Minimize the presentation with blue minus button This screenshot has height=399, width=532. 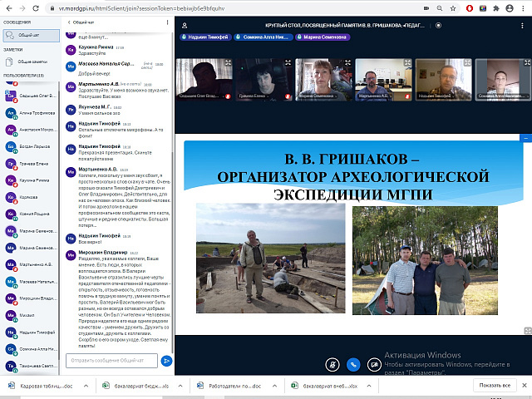(525, 138)
